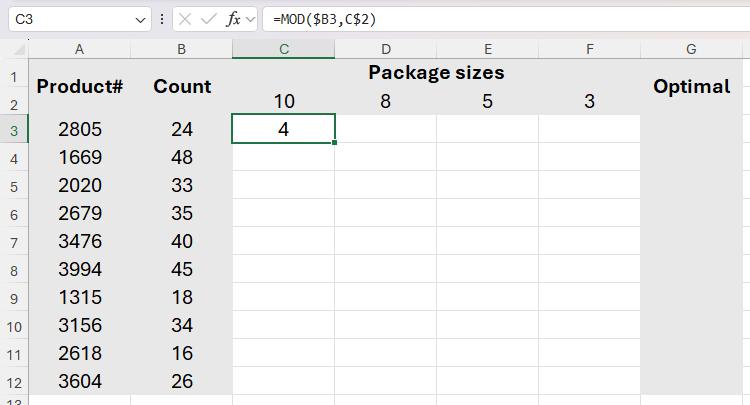Click into the formula bar with MOD formula
Screen dimensions: 750x405
[500, 19]
